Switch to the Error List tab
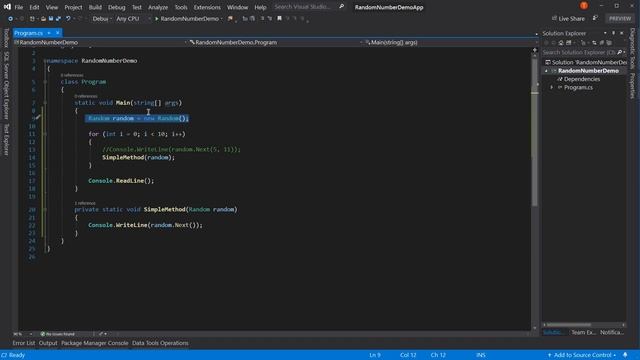Viewport: 640px width, 360px height. 24,343
